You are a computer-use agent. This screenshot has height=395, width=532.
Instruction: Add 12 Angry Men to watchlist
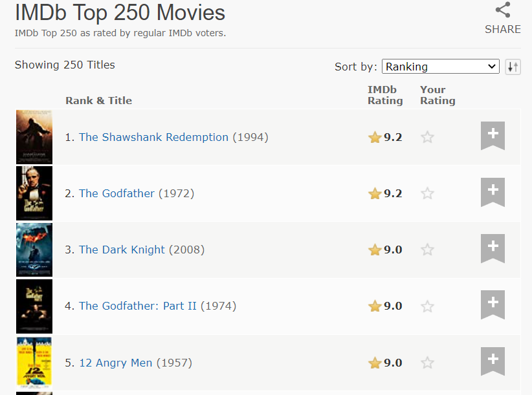click(x=493, y=361)
